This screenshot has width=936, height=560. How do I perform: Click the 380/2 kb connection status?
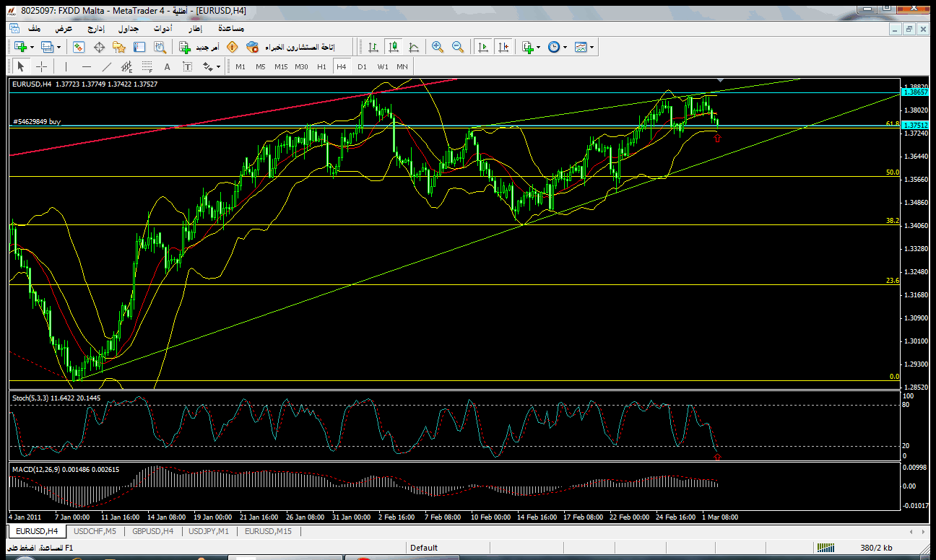877,548
